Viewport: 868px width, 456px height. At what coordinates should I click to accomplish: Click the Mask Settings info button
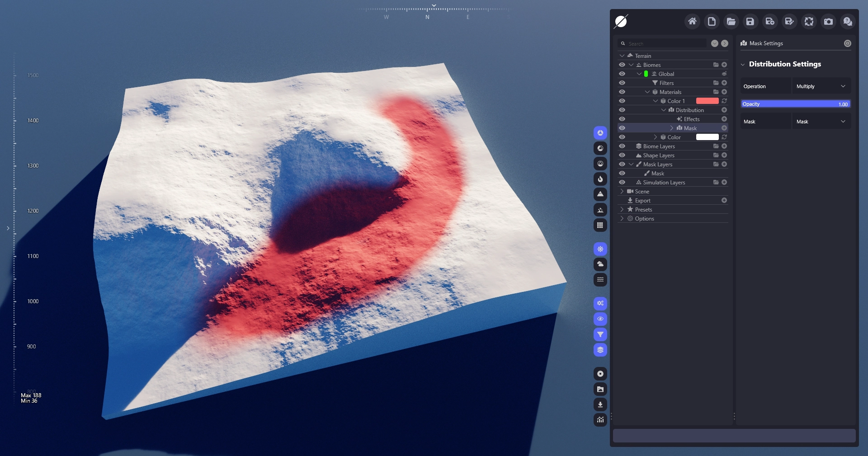pyautogui.click(x=847, y=43)
